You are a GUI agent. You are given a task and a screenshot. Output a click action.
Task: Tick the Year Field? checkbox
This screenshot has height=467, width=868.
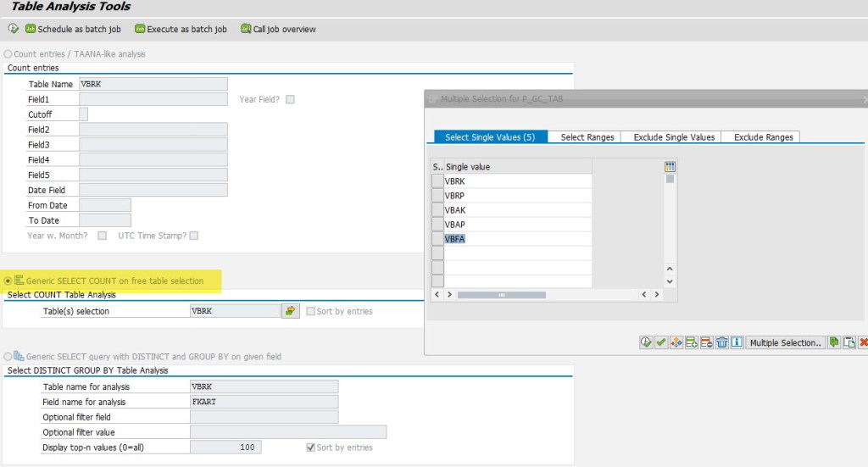click(x=290, y=100)
